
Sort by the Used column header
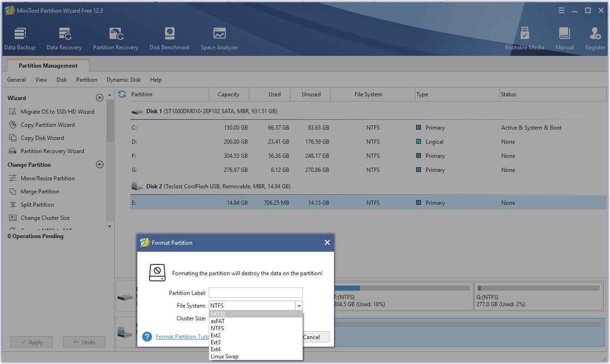click(x=270, y=94)
